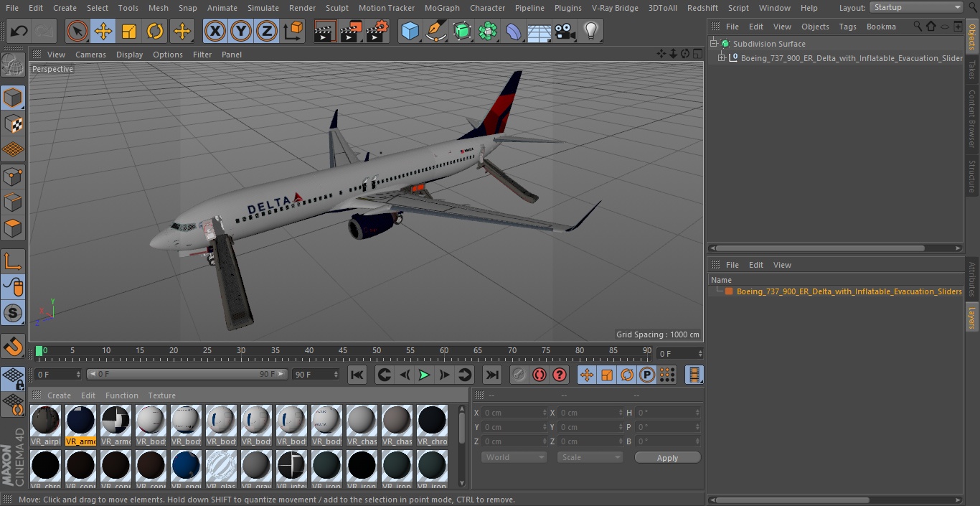Add a Light object
The height and width of the screenshot is (506, 980).
591,31
